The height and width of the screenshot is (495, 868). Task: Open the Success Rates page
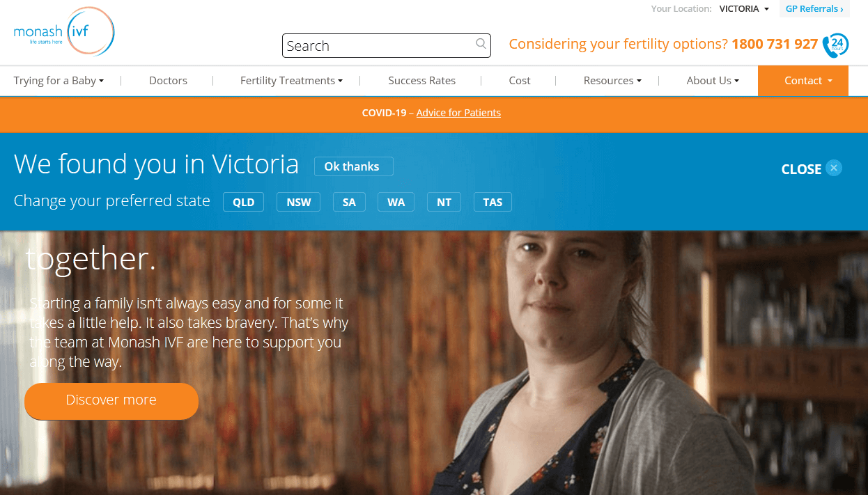(x=422, y=81)
